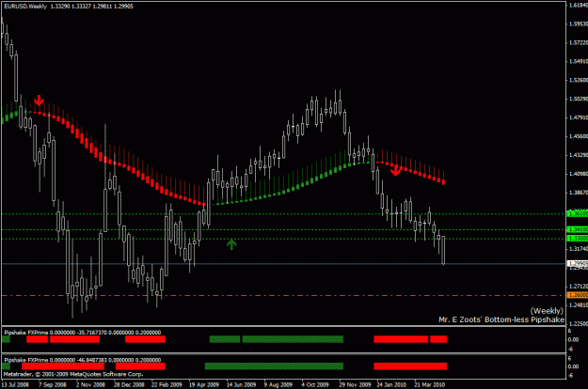
Task: Select the orange 1.26000 price level label
Action: pyautogui.click(x=578, y=295)
